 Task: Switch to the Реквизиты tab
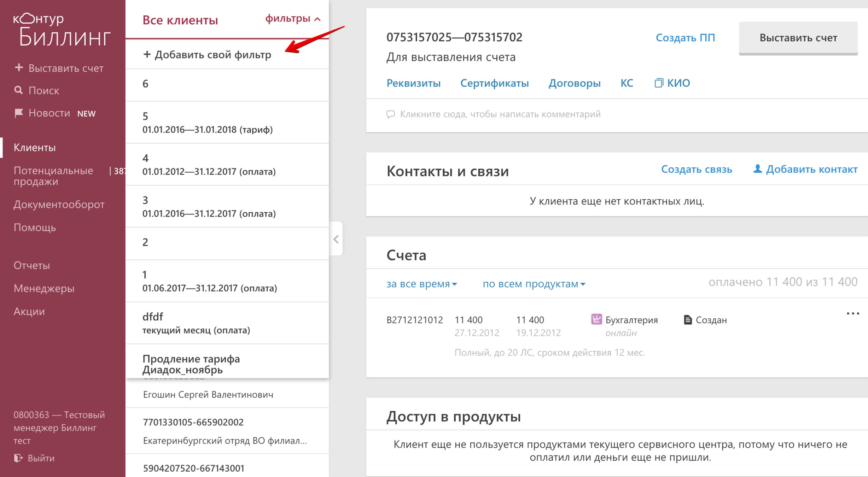pos(413,83)
